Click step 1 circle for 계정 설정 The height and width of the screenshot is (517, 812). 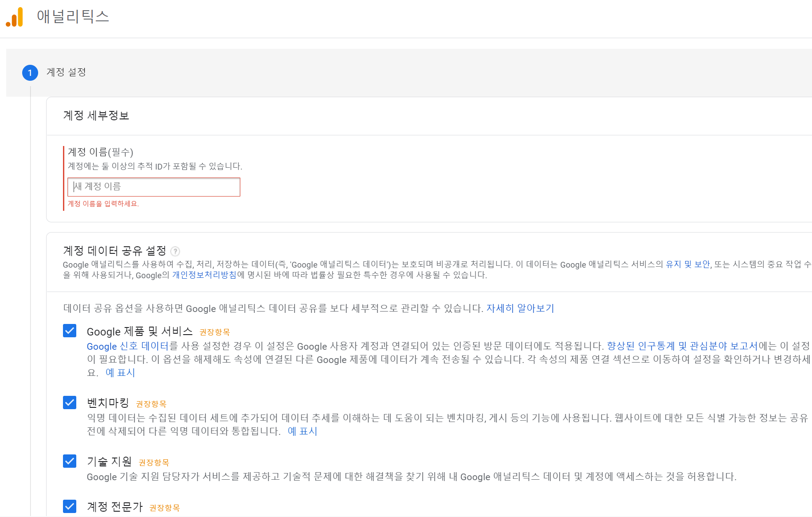coord(30,72)
